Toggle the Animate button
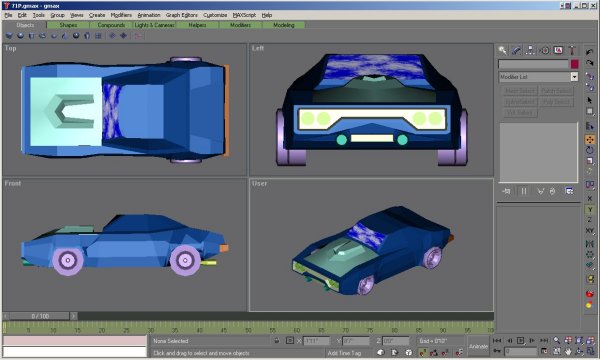This screenshot has height=360, width=600. [478, 346]
